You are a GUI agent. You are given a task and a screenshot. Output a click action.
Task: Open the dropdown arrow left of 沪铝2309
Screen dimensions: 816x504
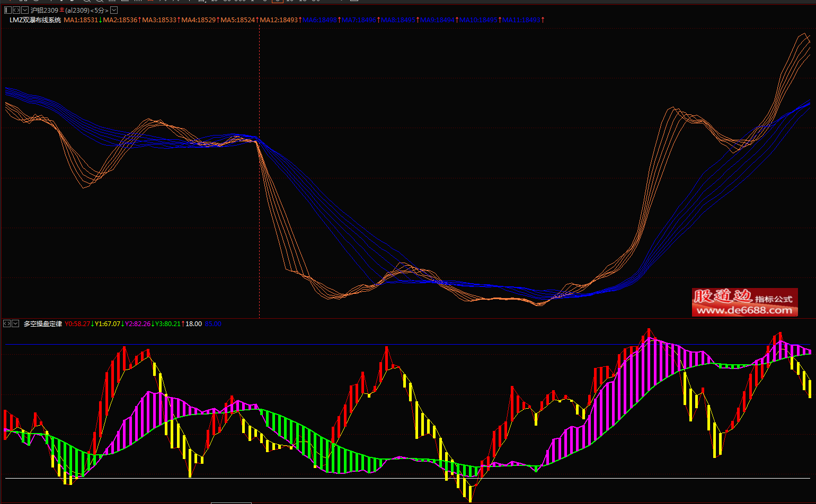pyautogui.click(x=25, y=10)
